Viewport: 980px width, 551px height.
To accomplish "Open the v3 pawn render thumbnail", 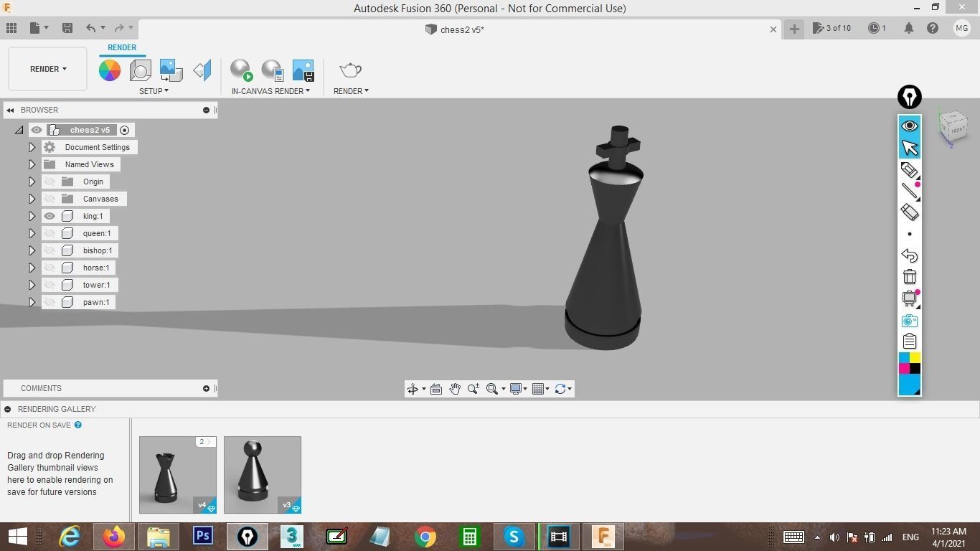I will coord(262,474).
